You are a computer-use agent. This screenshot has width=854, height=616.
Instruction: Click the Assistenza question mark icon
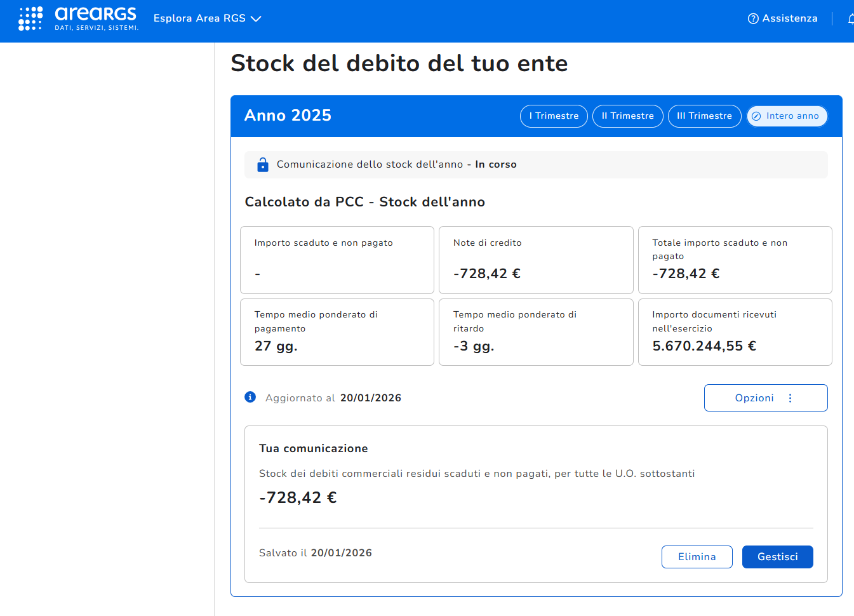pyautogui.click(x=753, y=18)
